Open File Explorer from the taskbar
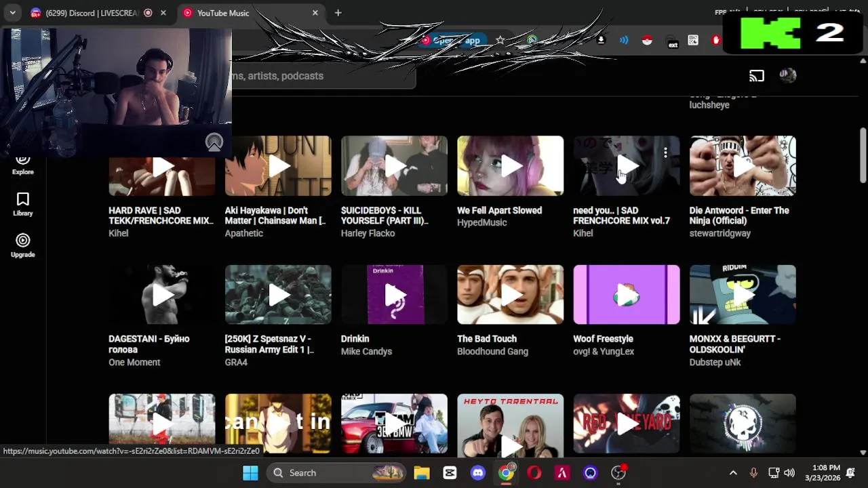The height and width of the screenshot is (488, 868). (x=422, y=473)
